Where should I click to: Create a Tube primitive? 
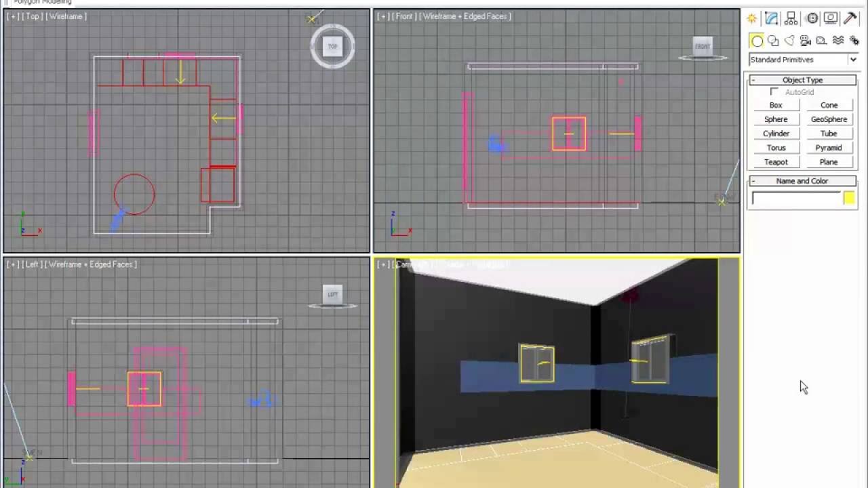[x=829, y=134]
